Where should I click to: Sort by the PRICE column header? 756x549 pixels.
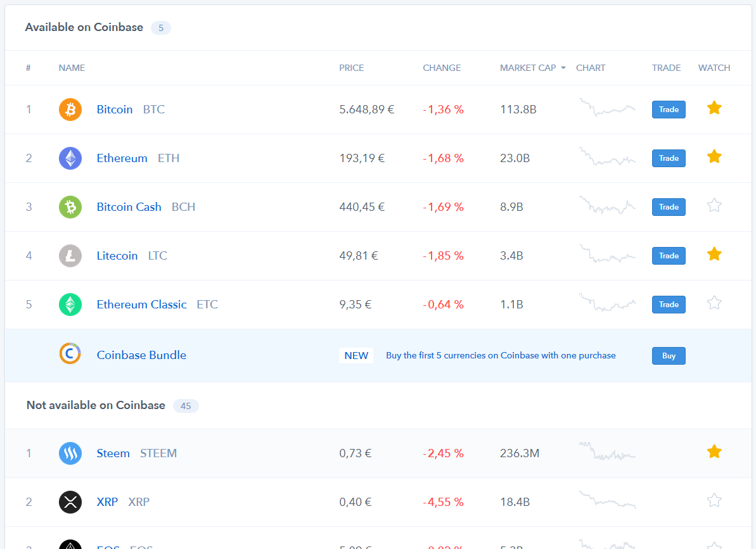point(352,68)
